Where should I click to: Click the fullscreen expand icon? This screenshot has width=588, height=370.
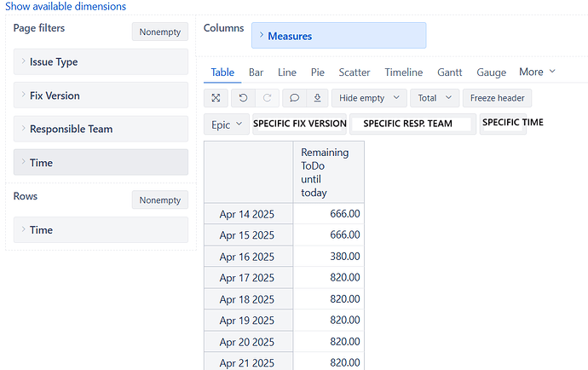216,98
